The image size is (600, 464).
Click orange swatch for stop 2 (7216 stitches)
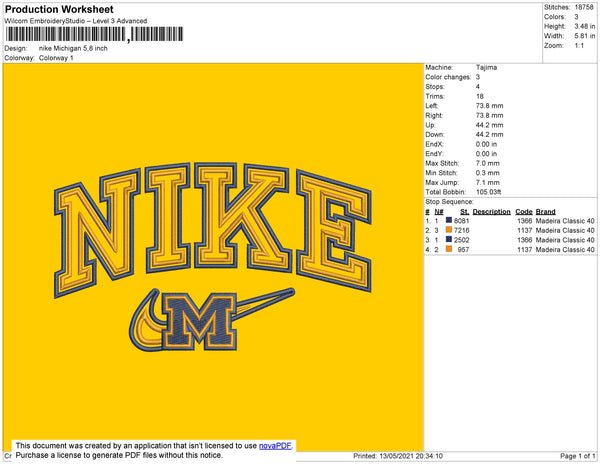(x=448, y=230)
